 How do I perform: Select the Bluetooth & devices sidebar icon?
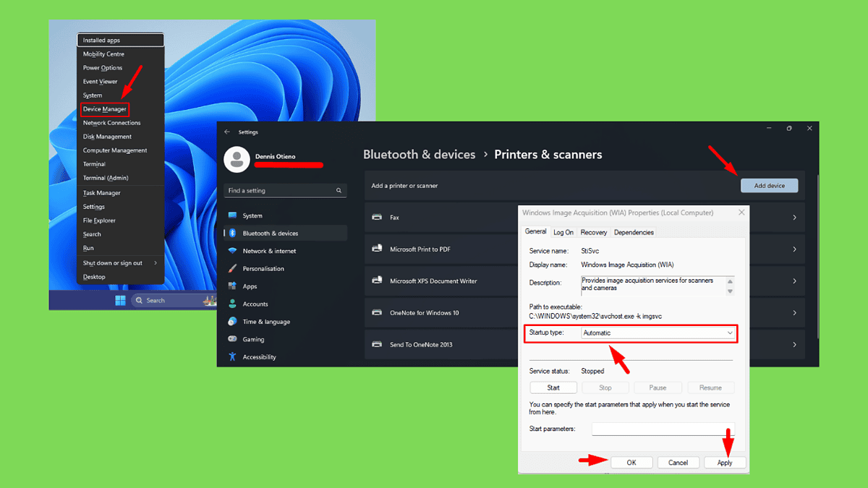[x=232, y=234]
